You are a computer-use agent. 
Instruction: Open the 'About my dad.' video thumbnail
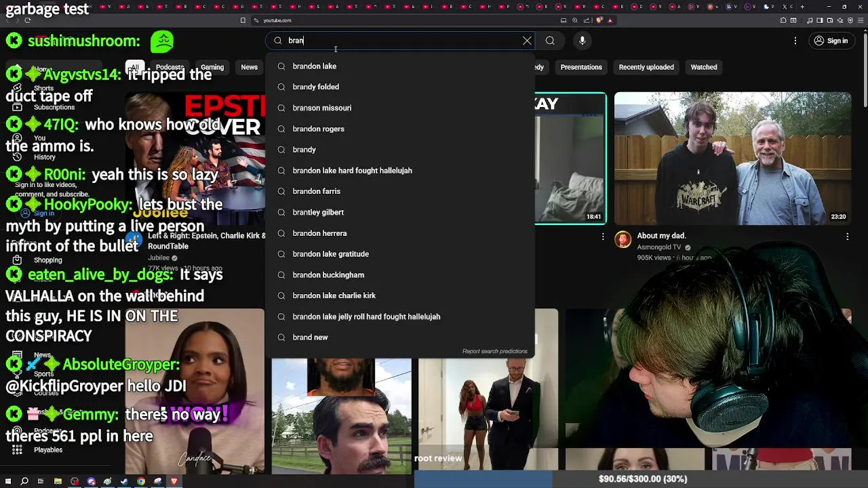[x=732, y=159]
